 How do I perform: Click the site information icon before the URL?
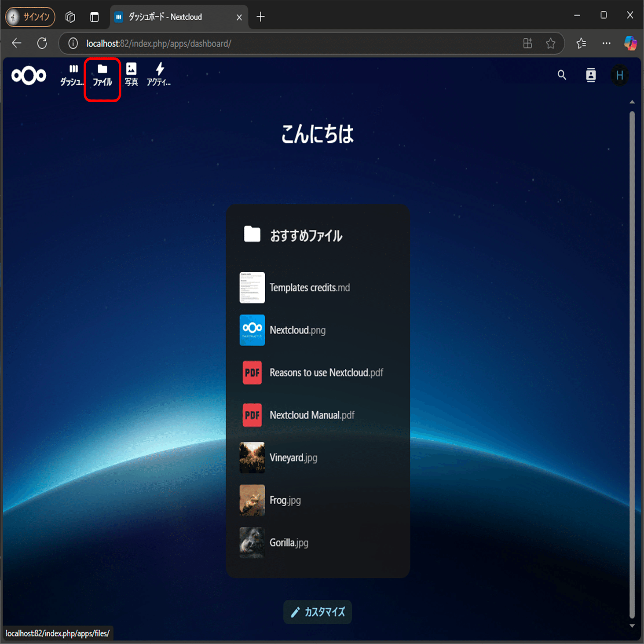point(72,44)
